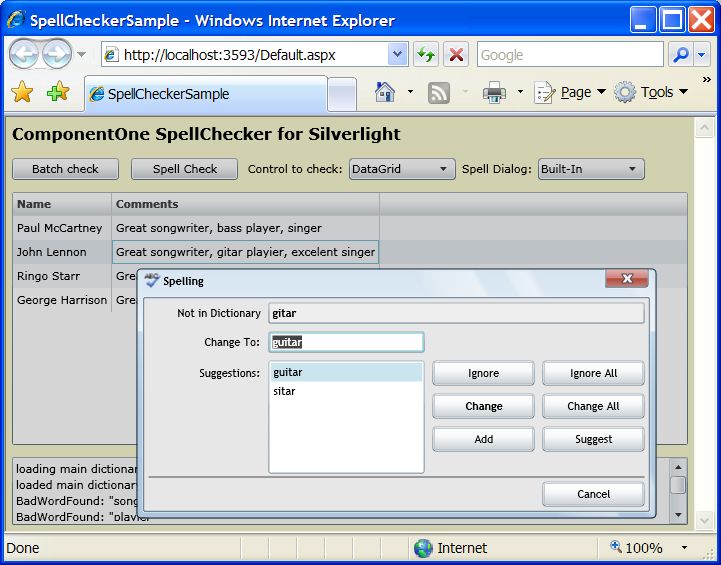The image size is (721, 565).
Task: Click the Spelling dialog ABC check icon
Action: pos(152,280)
